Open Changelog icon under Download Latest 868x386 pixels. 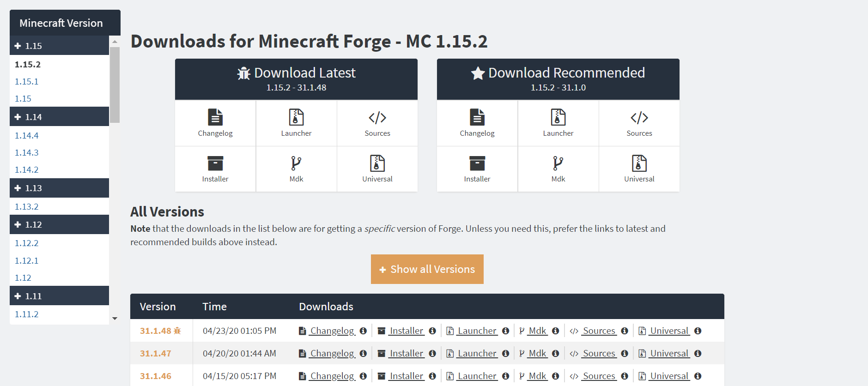coord(215,117)
